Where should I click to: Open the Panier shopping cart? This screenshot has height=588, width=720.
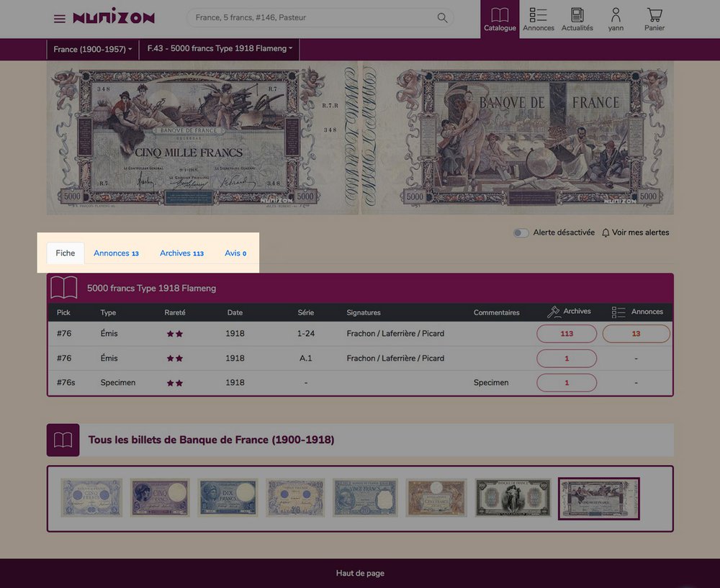[654, 19]
